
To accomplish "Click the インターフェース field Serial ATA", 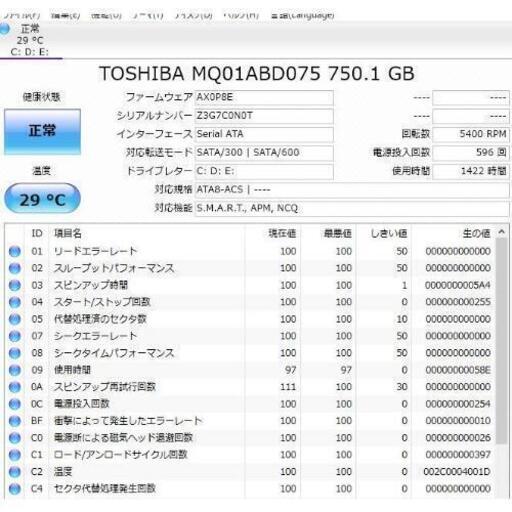I will tap(264, 134).
